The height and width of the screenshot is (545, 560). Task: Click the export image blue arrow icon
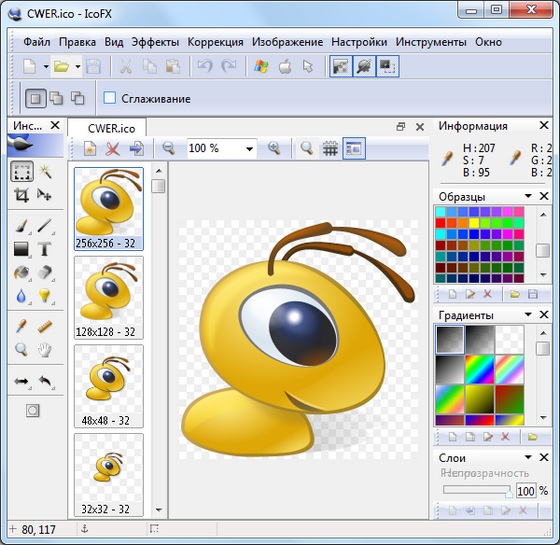[x=136, y=149]
